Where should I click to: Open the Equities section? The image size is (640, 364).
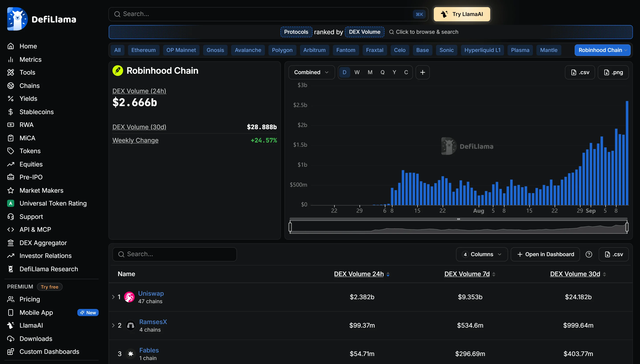[31, 164]
